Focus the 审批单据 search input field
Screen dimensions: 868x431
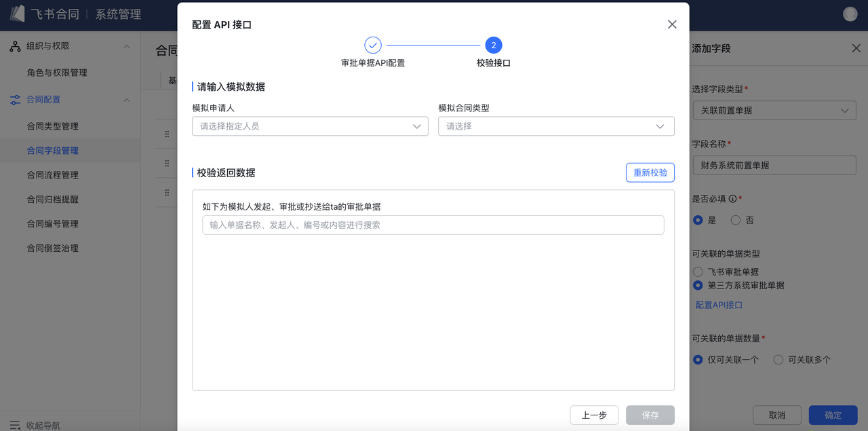[x=433, y=225]
